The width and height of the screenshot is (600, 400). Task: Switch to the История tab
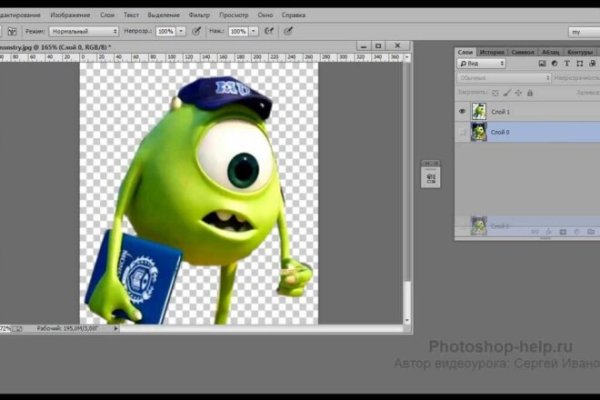[x=492, y=52]
